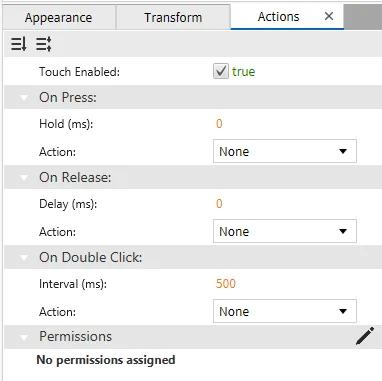Click the sort properties icon in toolbar
The image size is (382, 381).
tap(19, 44)
